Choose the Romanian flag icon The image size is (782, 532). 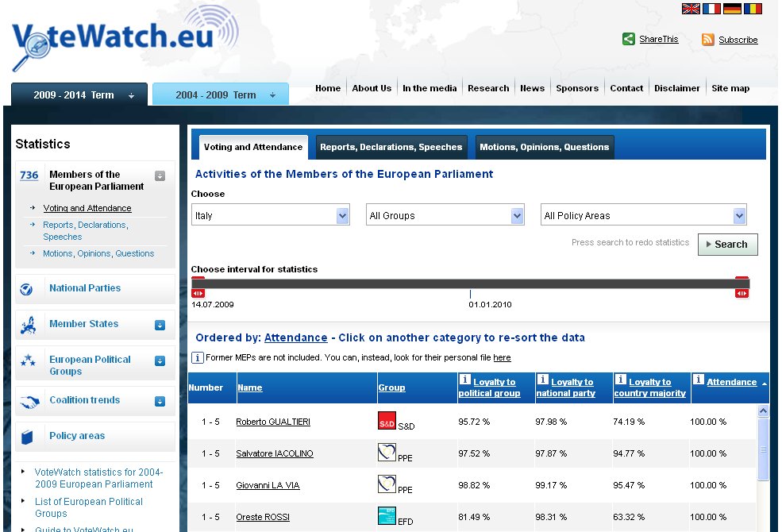point(753,9)
